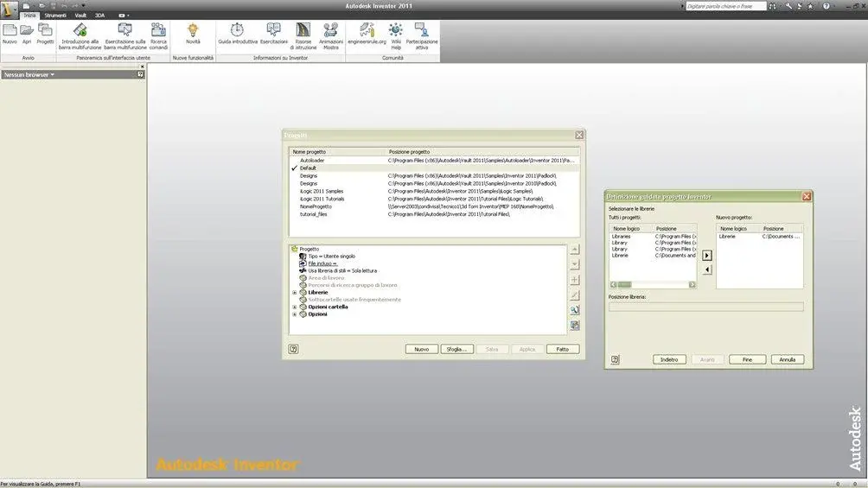Click the Sfoglia... button
This screenshot has width=868, height=488.
[x=456, y=349]
